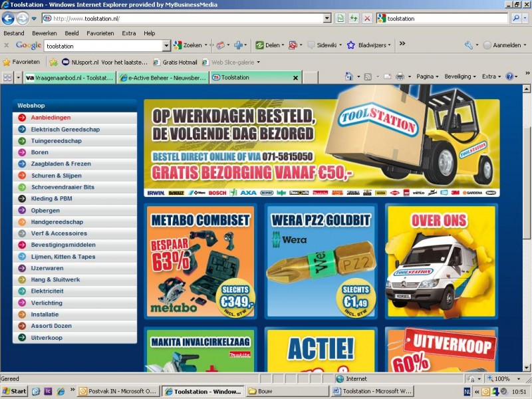Open the Bewerken menu
This screenshot has width=532, height=399.
click(x=45, y=33)
